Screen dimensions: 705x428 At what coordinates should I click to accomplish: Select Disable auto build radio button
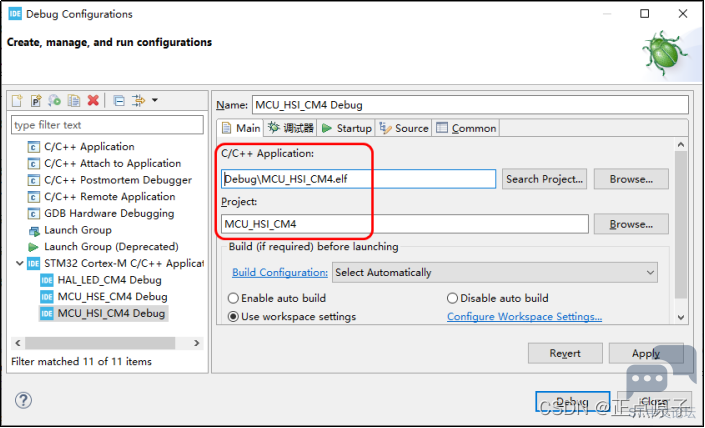pyautogui.click(x=452, y=298)
